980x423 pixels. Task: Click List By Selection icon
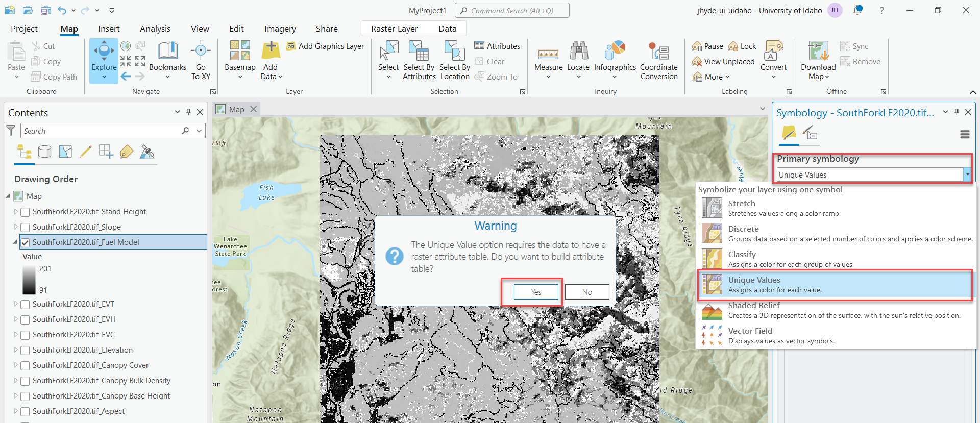(x=65, y=152)
